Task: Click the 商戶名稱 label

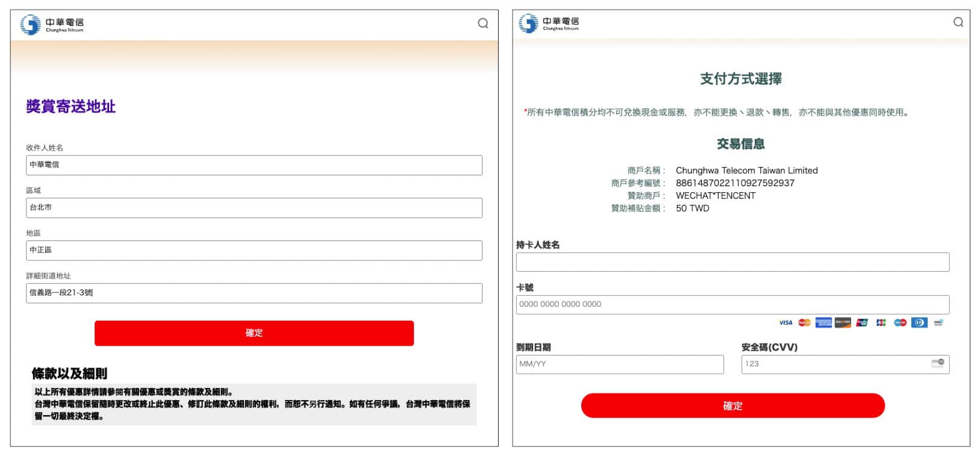Action: (646, 171)
